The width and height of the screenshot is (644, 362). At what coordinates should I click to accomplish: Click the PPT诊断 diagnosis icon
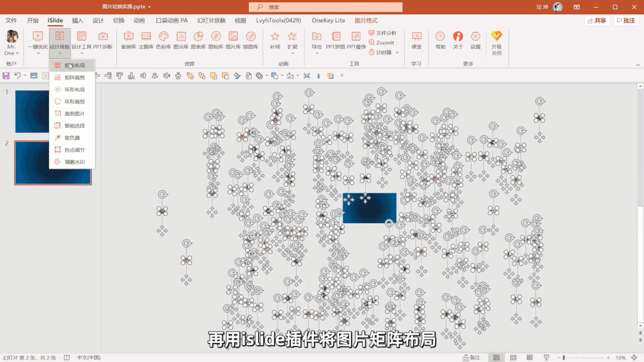click(103, 41)
